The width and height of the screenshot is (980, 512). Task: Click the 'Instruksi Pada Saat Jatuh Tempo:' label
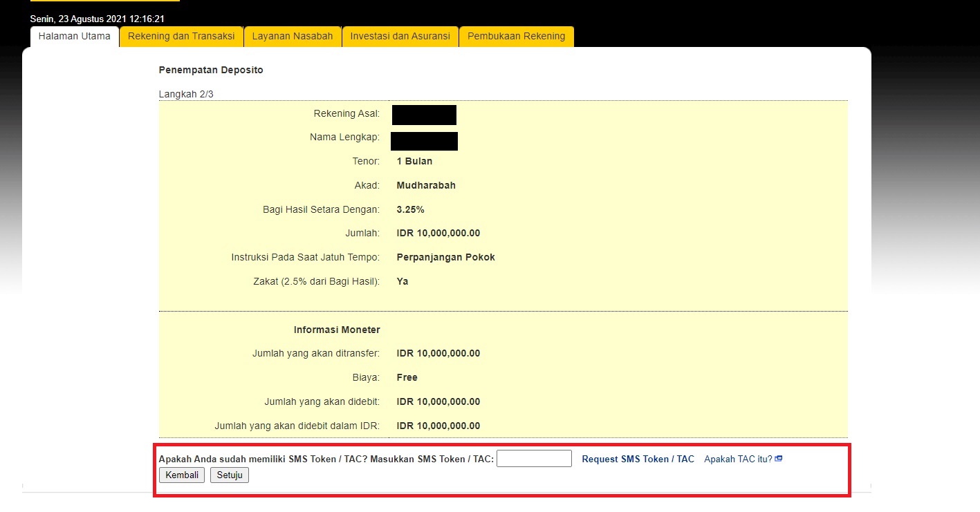pyautogui.click(x=306, y=258)
